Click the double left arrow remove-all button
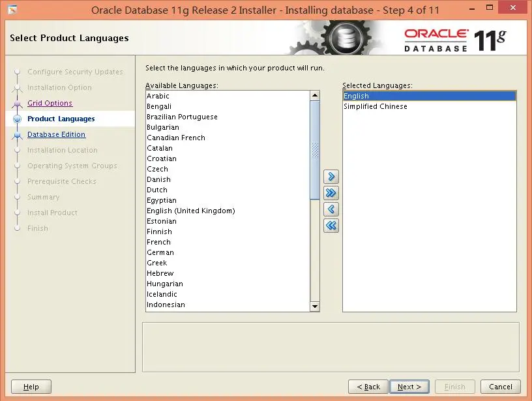The height and width of the screenshot is (401, 532). 331,225
